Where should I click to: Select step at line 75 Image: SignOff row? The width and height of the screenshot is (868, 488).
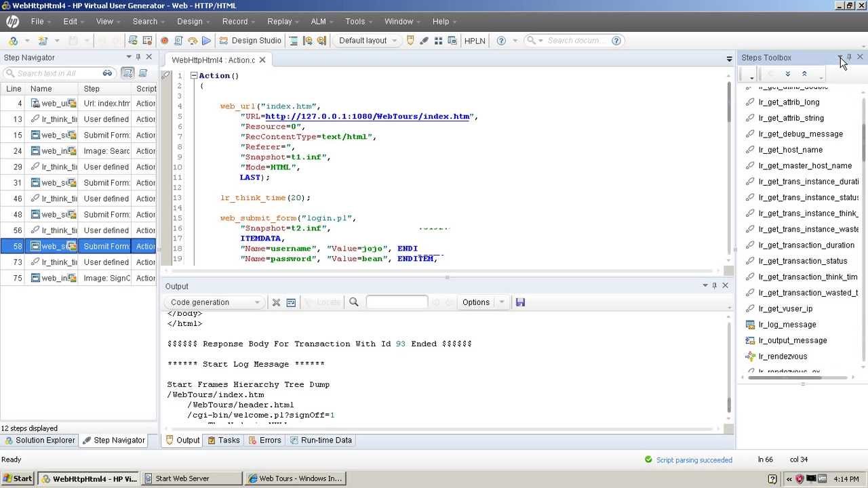point(78,279)
